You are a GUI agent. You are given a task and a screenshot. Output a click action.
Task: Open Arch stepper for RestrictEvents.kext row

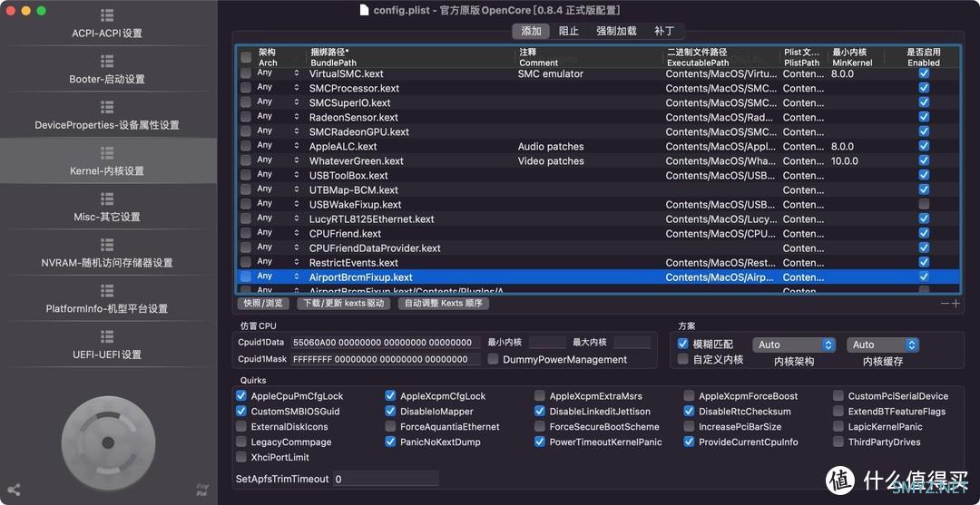click(296, 262)
